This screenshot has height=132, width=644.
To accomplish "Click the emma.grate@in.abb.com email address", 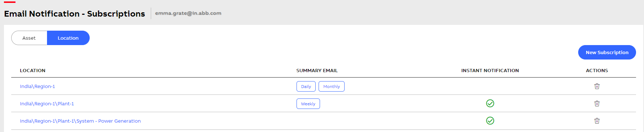I will point(188,13).
